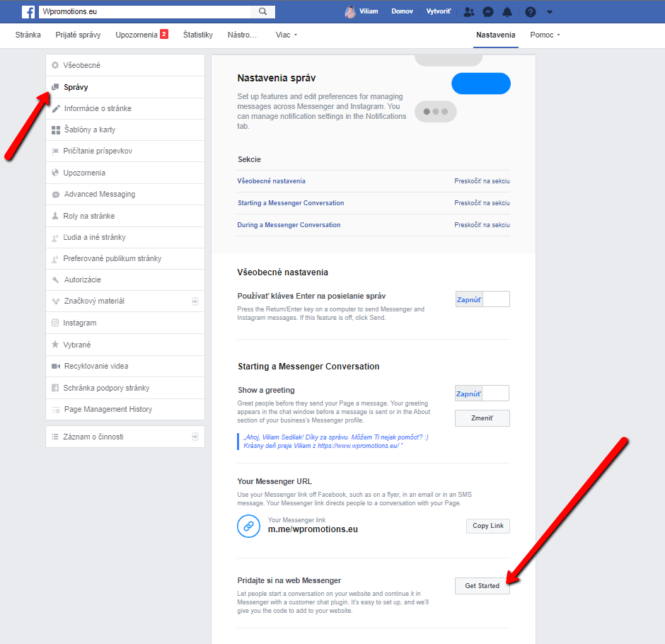Click flag icon for Pričítanie príspevkov

pos(55,151)
